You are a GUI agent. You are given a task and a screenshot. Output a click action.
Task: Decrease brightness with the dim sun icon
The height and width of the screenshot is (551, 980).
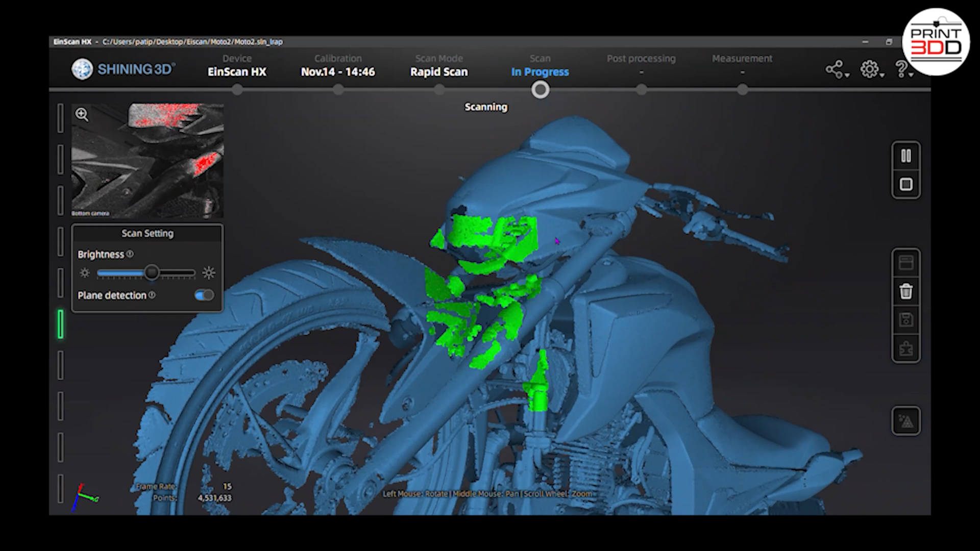click(85, 273)
